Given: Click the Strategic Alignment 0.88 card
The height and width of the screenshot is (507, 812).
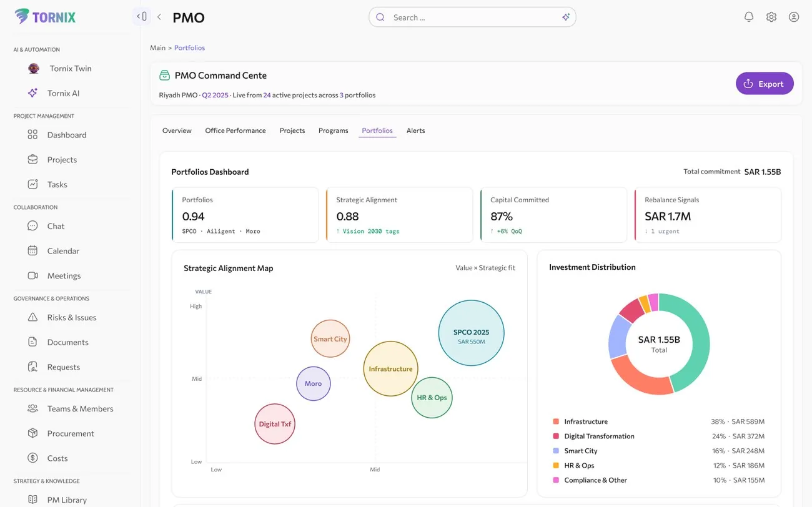Looking at the screenshot, I should click(399, 215).
